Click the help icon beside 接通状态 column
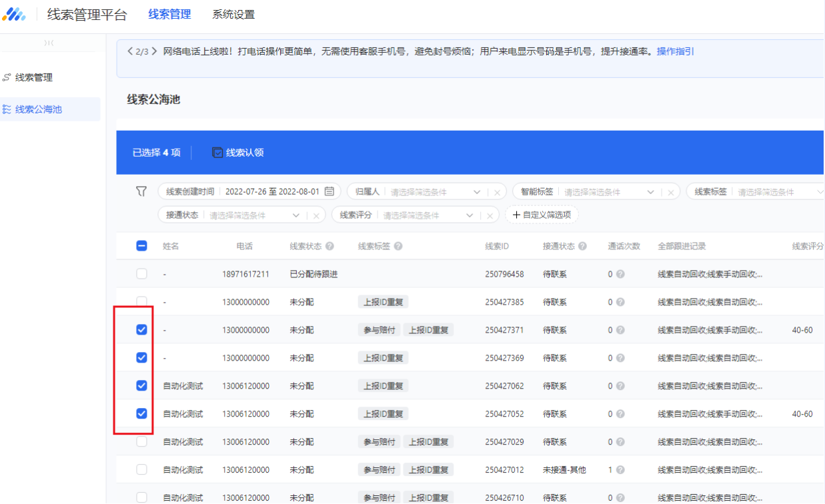Screen dimensions: 825x504 click(x=581, y=247)
